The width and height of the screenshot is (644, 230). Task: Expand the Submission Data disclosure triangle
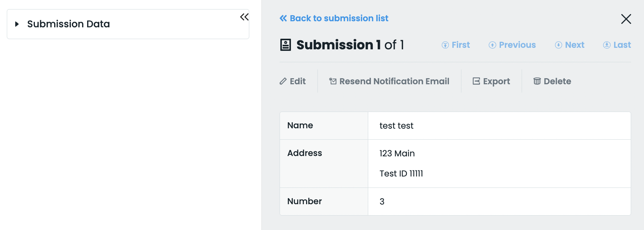pos(17,24)
